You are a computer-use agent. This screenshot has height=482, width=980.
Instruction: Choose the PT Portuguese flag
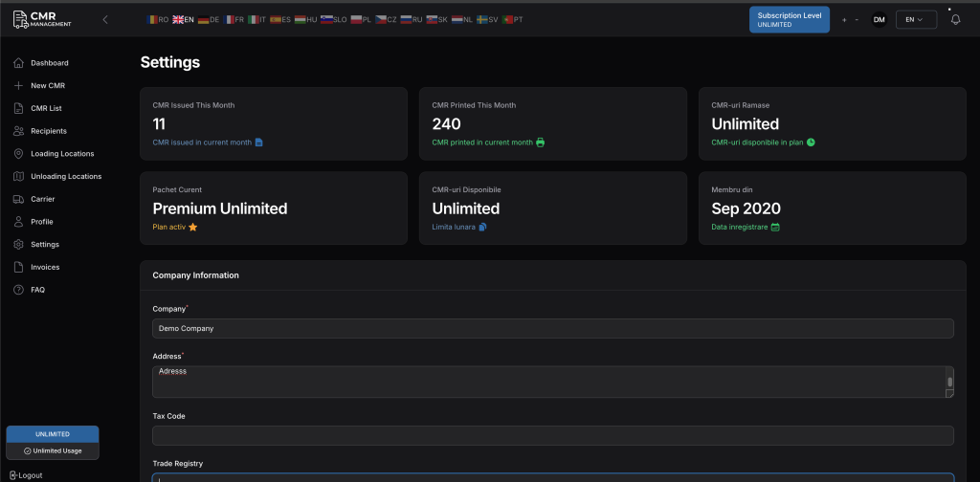coord(513,19)
